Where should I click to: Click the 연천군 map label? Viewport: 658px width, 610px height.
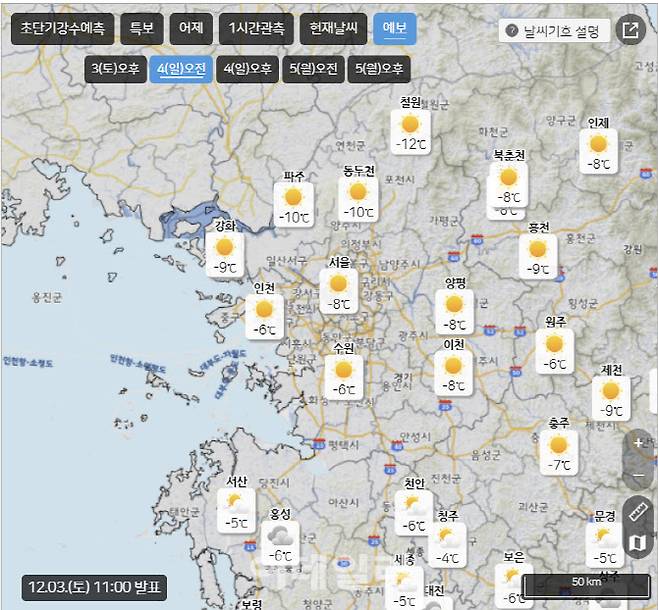(350, 146)
